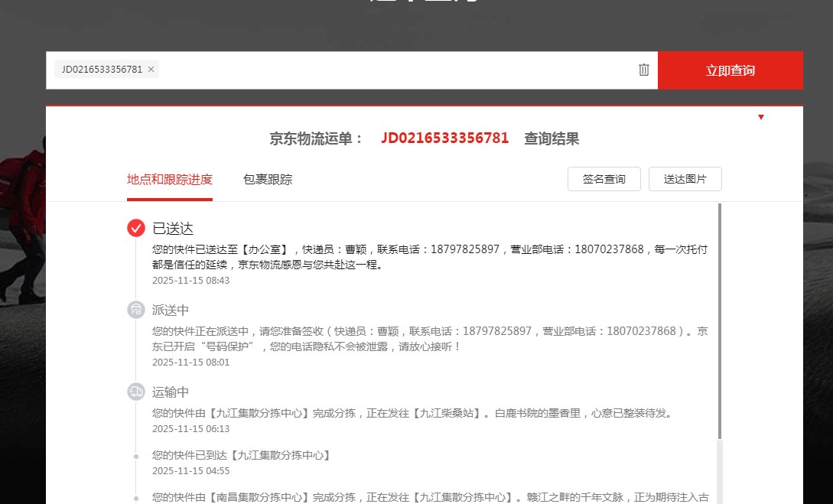Remove the JD0216533356781 tag from search box
Screen dimensions: 833x504
[151, 70]
